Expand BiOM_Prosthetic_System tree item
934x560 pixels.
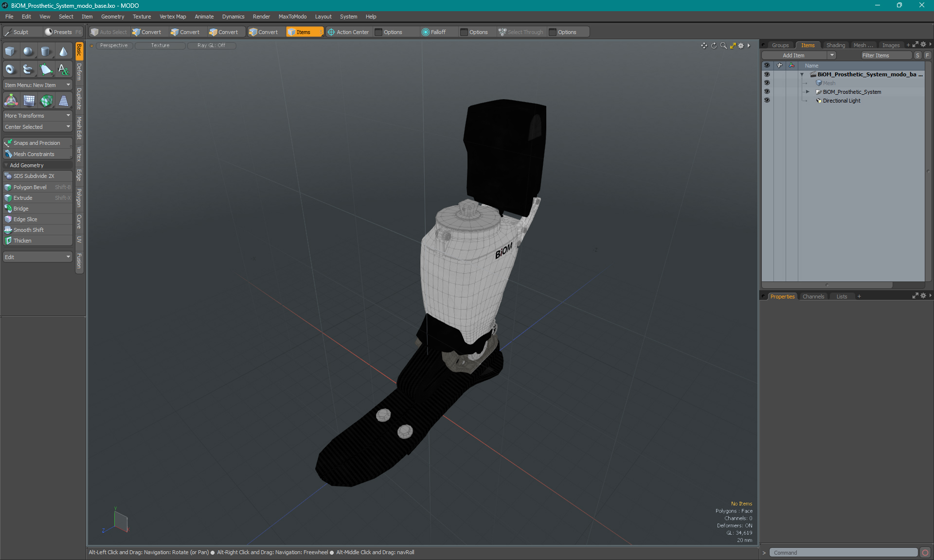pos(808,92)
